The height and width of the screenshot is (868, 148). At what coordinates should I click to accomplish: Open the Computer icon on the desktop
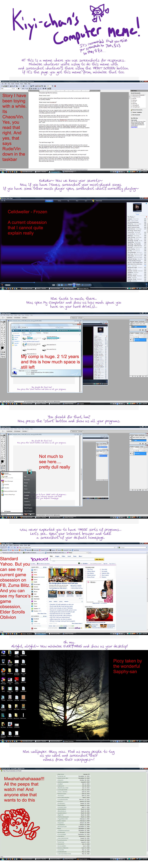(3, 653)
